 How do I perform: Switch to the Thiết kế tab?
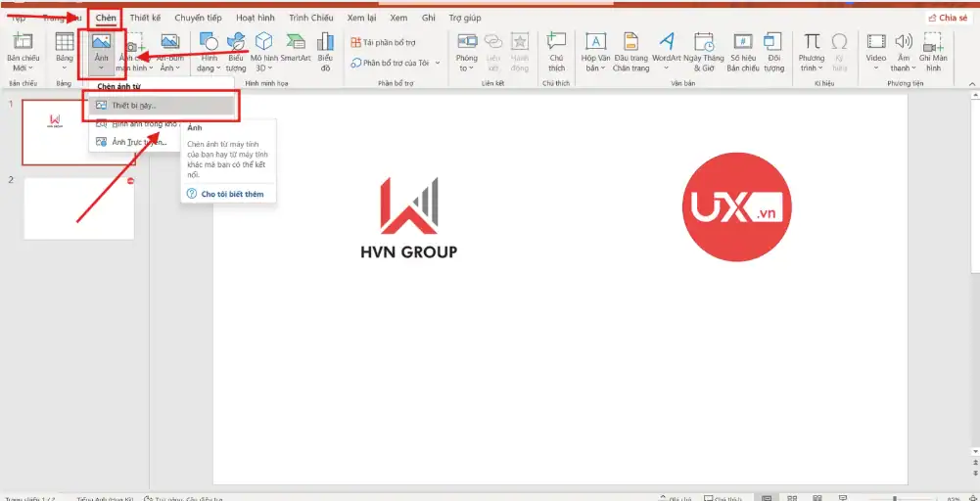click(x=145, y=19)
